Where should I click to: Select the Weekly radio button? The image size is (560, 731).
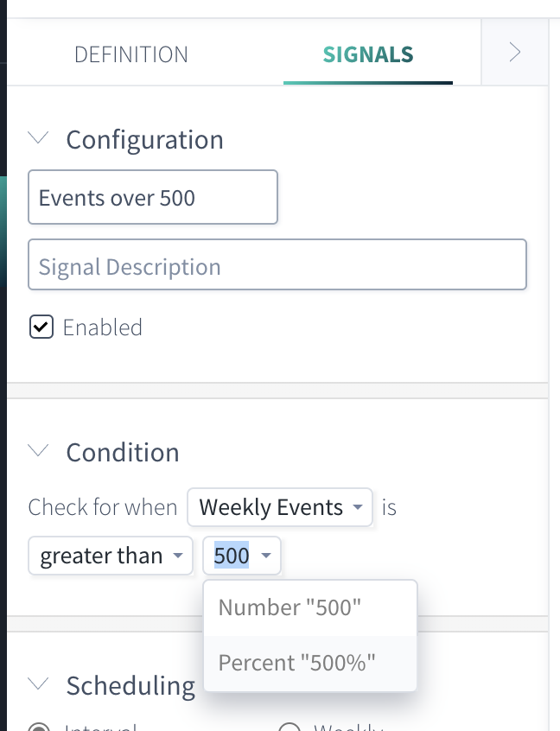290,727
